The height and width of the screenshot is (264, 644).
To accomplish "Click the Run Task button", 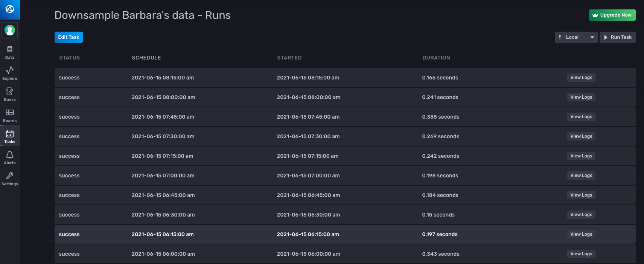I will pos(618,37).
